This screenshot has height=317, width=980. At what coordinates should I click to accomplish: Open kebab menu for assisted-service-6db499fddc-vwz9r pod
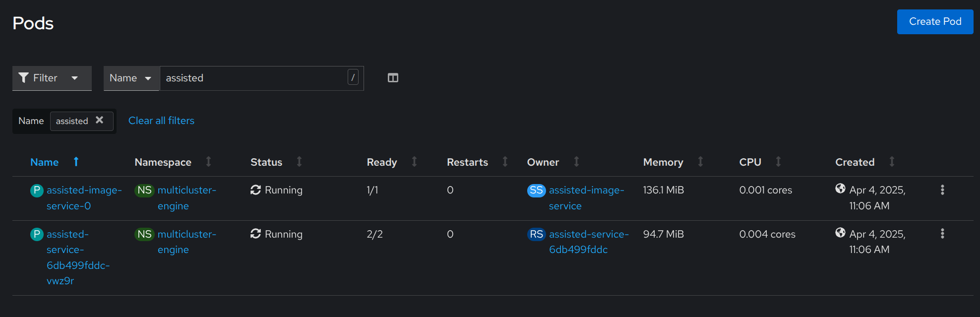[942, 234]
